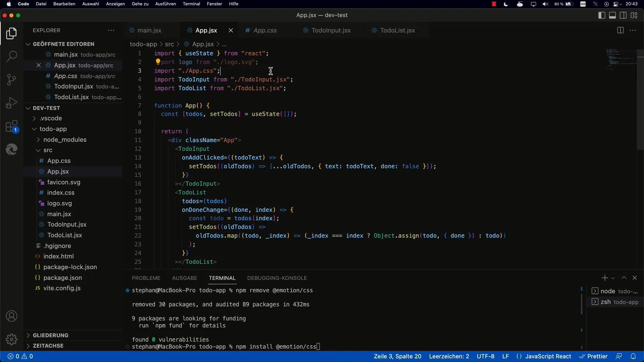This screenshot has width=644, height=362.
Task: Maximize the terminal panel size
Action: point(624,278)
